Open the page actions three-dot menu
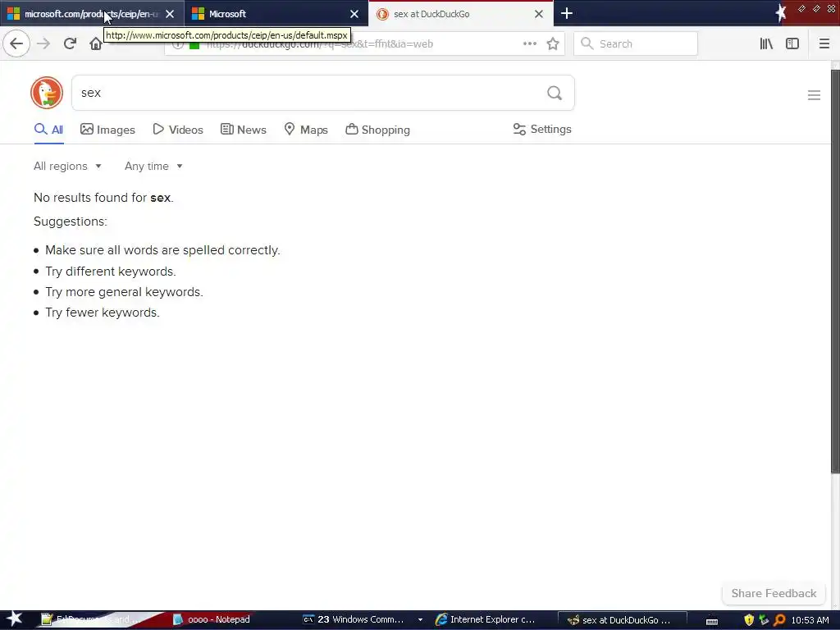The width and height of the screenshot is (840, 630). coord(529,43)
